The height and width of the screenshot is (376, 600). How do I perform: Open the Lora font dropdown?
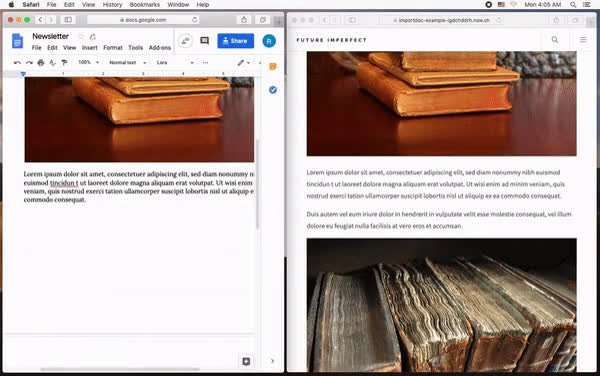(x=175, y=62)
